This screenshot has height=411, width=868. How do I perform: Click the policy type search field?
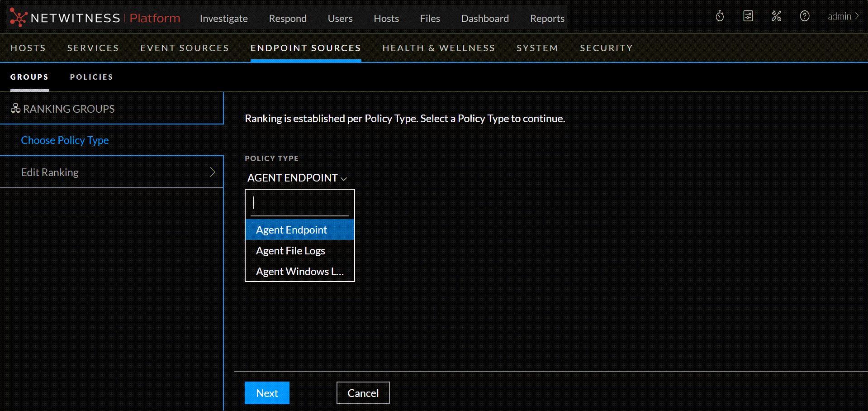299,203
